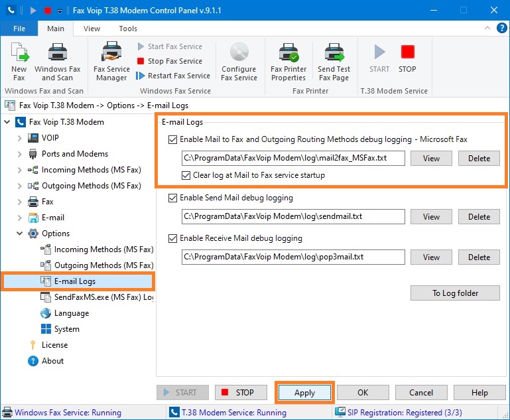
Task: View the mail2fax_MSFax.txt log
Action: point(431,159)
